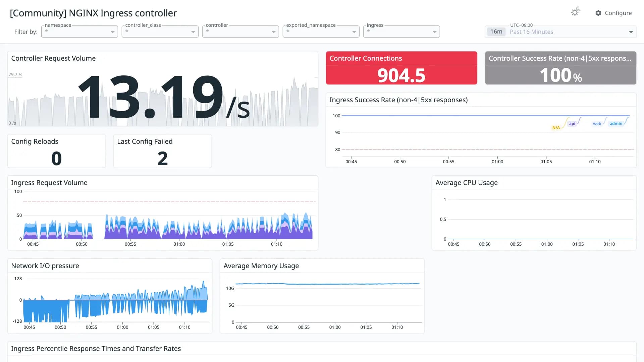The width and height of the screenshot is (644, 362).
Task: Open the controller filter dropdown
Action: coord(240,32)
